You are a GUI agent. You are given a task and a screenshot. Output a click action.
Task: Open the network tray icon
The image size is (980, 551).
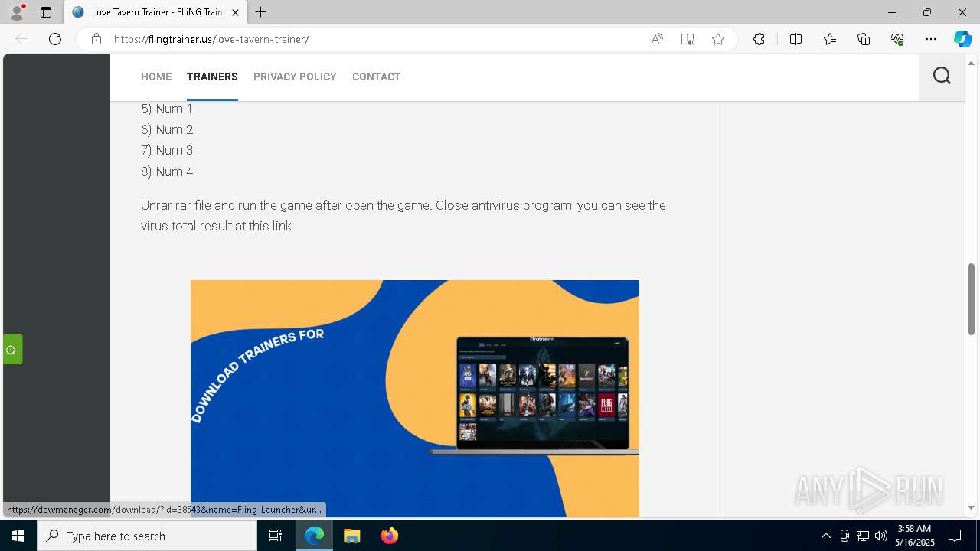pyautogui.click(x=863, y=536)
